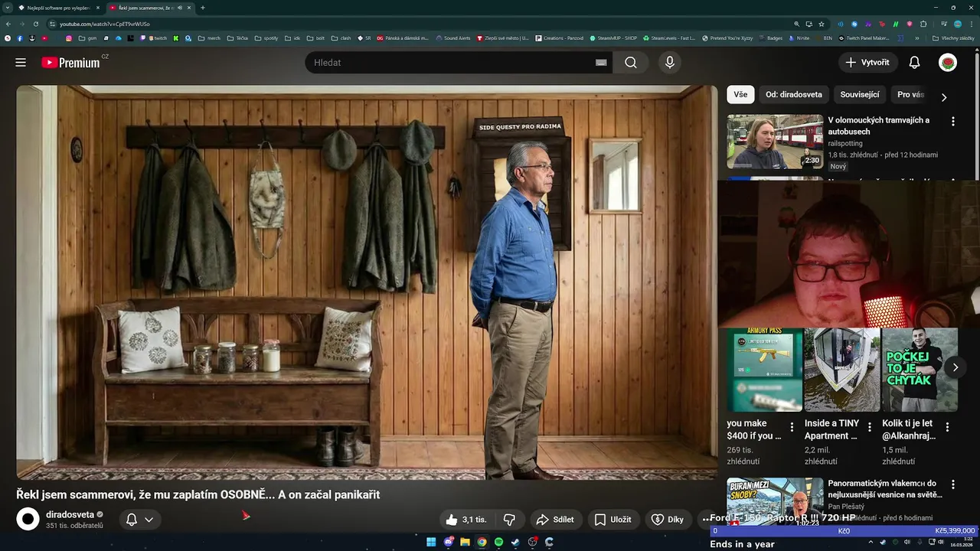Open the 'Kolik ti je let' short
This screenshot has width=980, height=551.
920,370
